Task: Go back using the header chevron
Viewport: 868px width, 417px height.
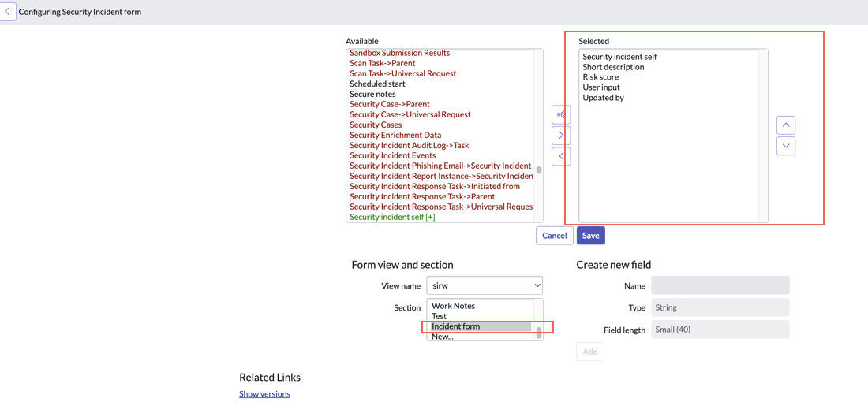Action: 7,11
